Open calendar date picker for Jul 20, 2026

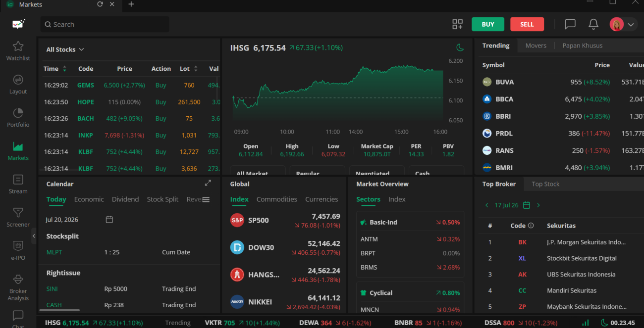click(x=109, y=219)
